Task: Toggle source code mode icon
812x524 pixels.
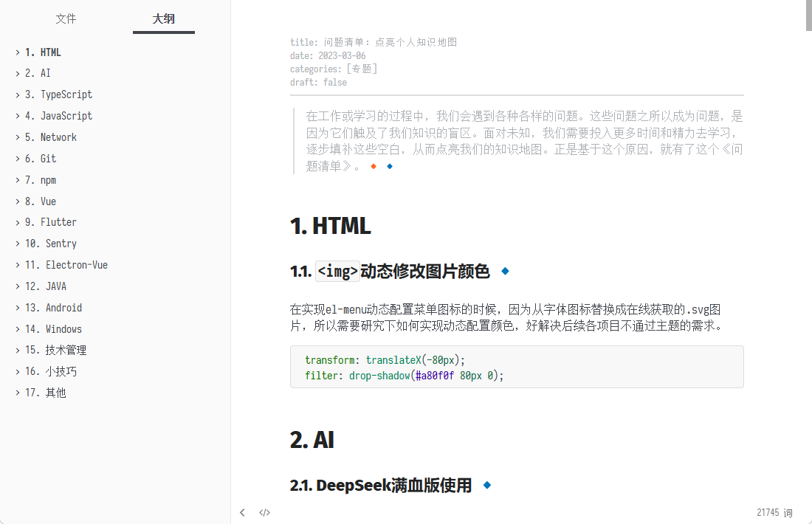Action: (264, 512)
